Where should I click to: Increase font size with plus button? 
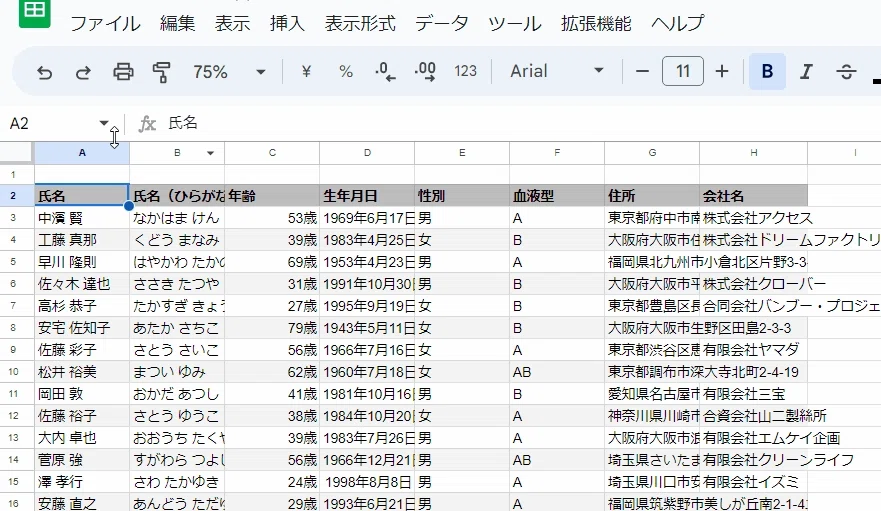click(722, 71)
